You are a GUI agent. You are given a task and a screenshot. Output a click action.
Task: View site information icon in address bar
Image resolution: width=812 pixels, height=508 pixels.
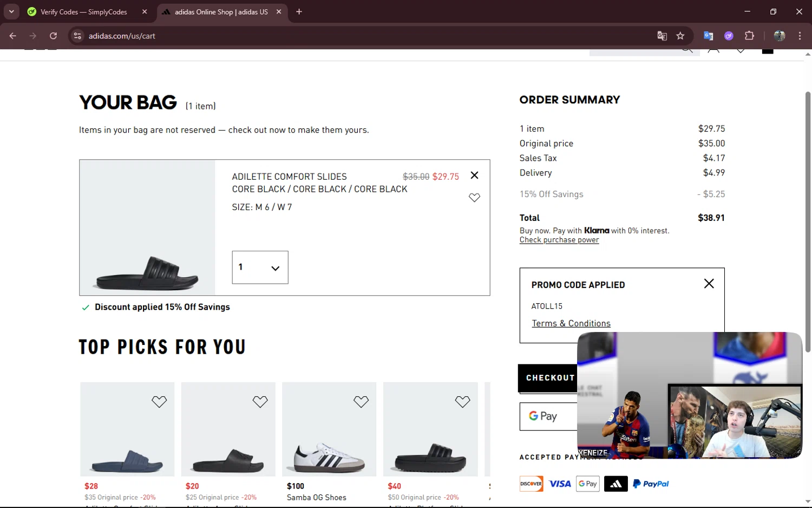tap(77, 36)
